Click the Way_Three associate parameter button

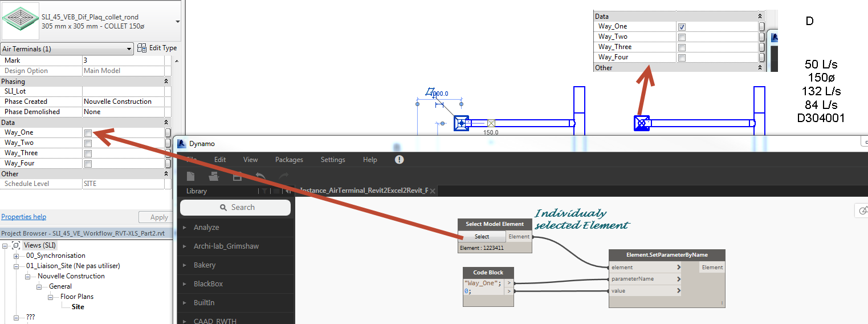coord(168,153)
